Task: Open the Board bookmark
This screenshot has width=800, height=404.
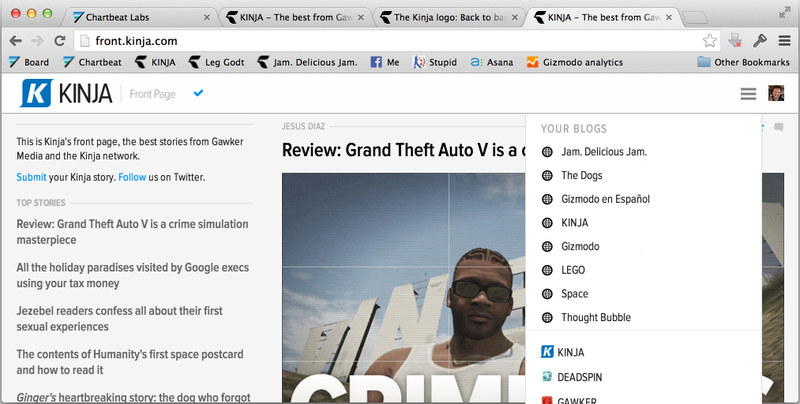Action: click(x=29, y=62)
